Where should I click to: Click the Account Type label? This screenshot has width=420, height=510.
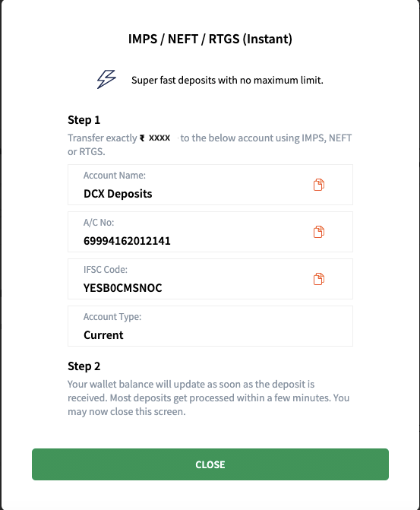112,317
